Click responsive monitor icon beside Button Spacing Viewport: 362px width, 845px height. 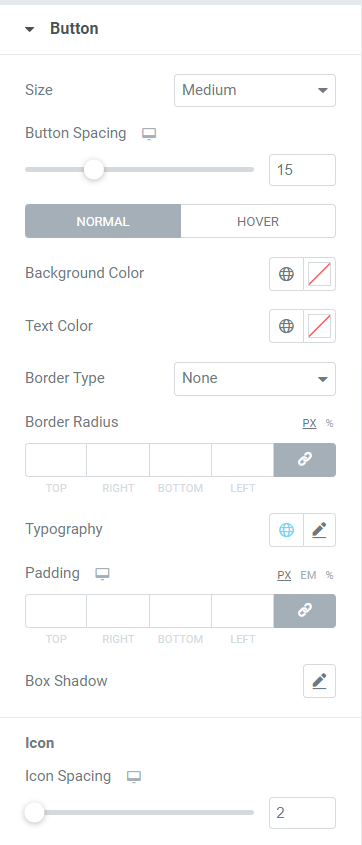coord(149,134)
